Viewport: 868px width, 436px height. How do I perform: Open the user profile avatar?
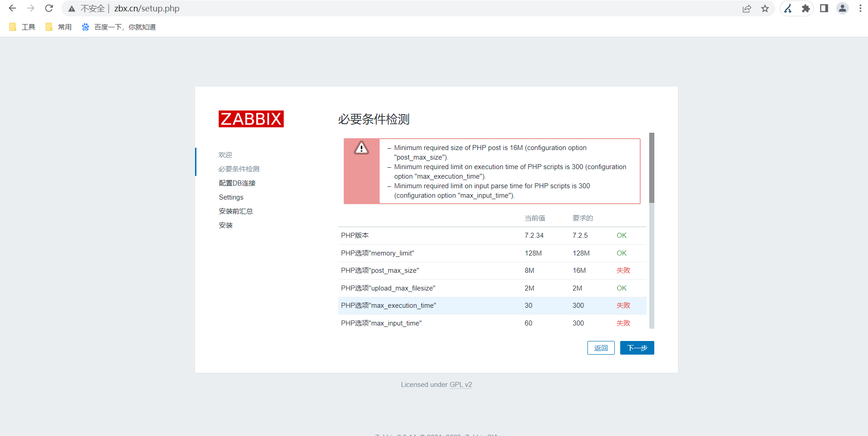coord(843,9)
